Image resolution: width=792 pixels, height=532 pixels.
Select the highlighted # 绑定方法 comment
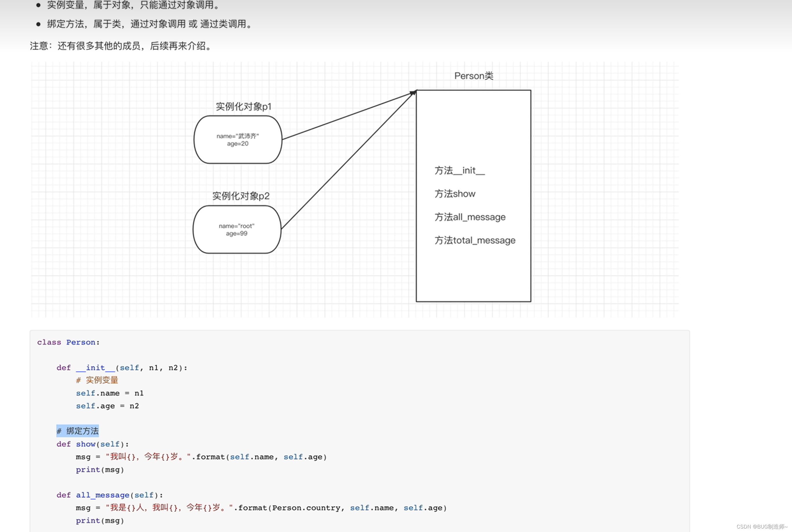tap(77, 431)
